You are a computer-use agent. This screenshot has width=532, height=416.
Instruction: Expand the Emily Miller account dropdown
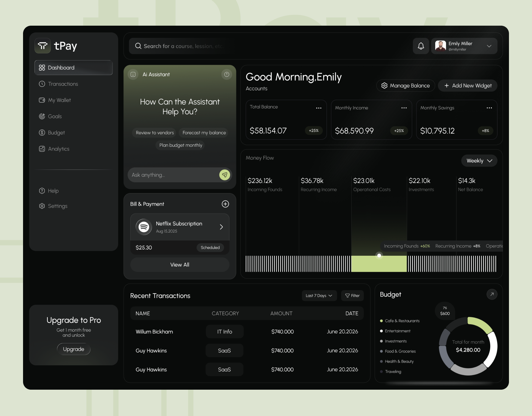point(489,46)
